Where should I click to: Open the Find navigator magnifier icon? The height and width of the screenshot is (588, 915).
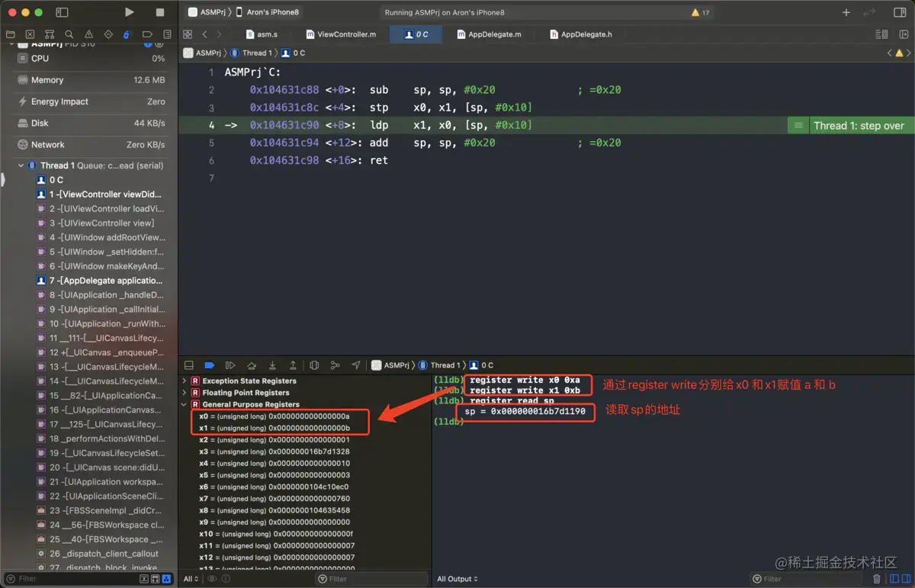point(69,34)
